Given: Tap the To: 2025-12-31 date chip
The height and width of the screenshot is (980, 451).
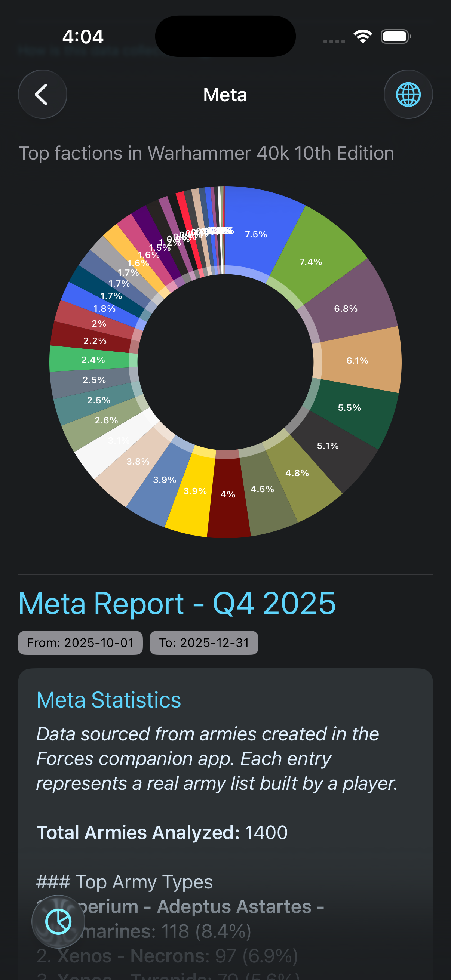Looking at the screenshot, I should pyautogui.click(x=203, y=642).
